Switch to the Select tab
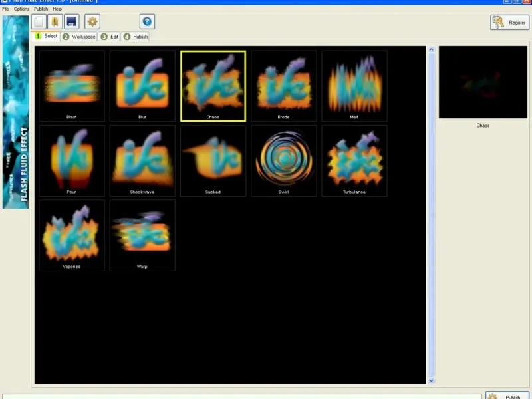 [46, 36]
